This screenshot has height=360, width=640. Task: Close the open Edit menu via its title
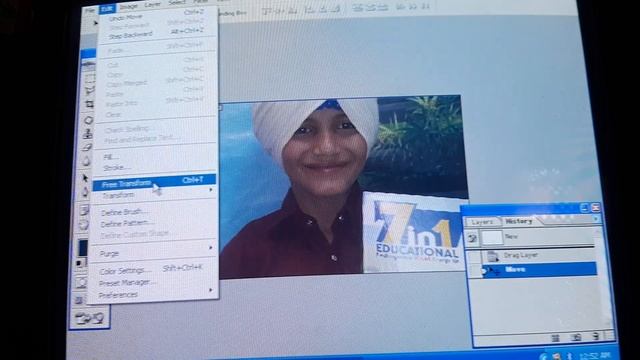pos(107,9)
